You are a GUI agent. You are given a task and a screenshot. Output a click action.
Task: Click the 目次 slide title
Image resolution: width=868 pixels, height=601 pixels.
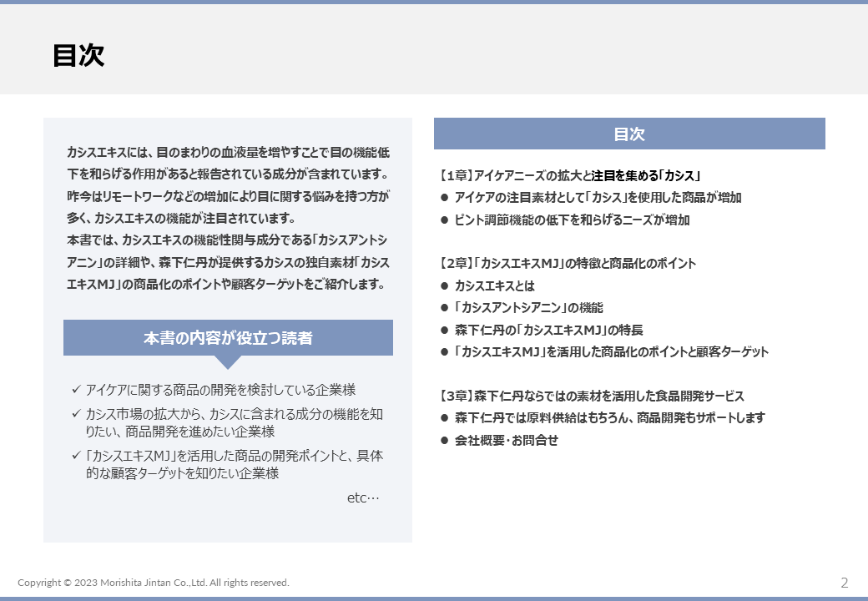click(x=78, y=55)
